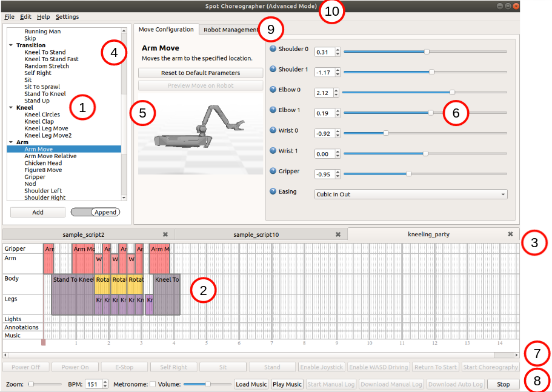Screen dimensions: 552x392
Task: Switch to the Move Configuration tab
Action: tap(166, 29)
